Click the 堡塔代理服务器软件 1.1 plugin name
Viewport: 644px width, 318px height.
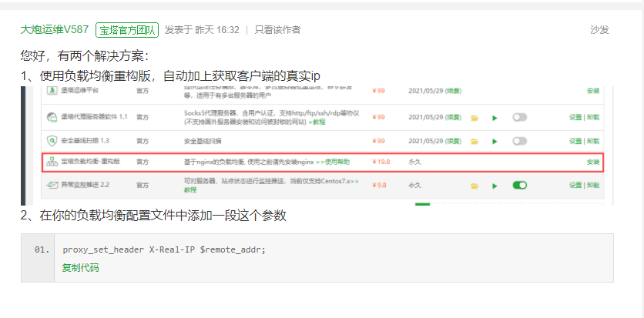pos(94,117)
